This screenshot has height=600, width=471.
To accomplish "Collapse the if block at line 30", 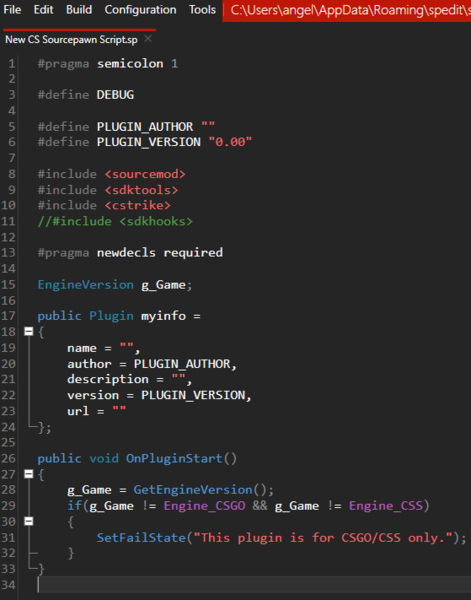I will pyautogui.click(x=29, y=521).
